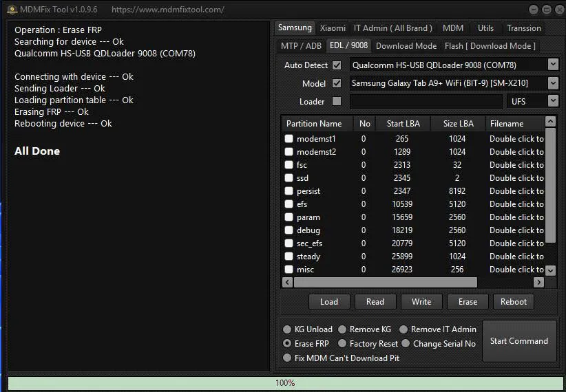Click the vertical scrollbar thumb of partition list

click(550, 185)
